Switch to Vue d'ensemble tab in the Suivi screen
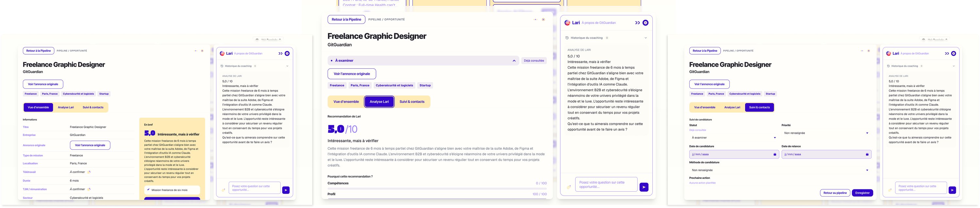Image resolution: width=980 pixels, height=208 pixels. [x=705, y=107]
